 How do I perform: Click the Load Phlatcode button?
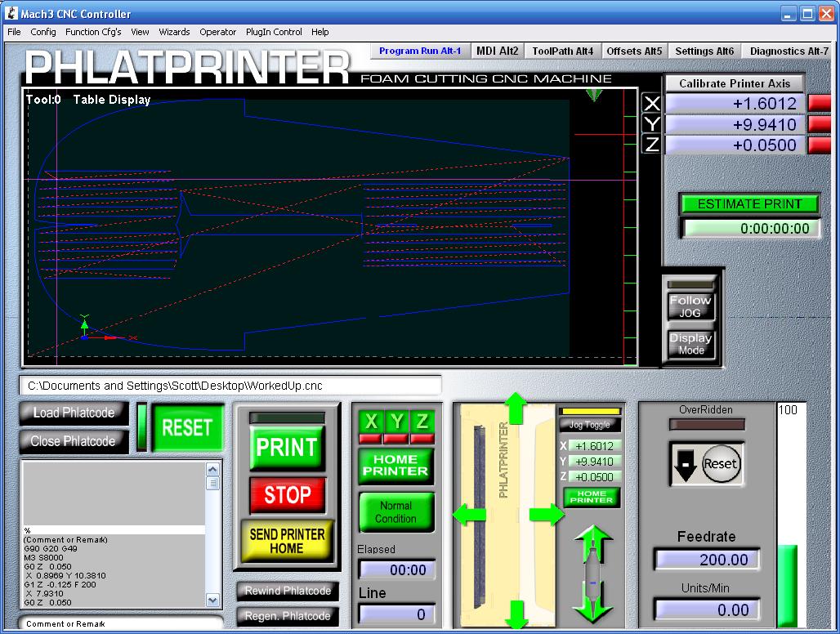(74, 413)
